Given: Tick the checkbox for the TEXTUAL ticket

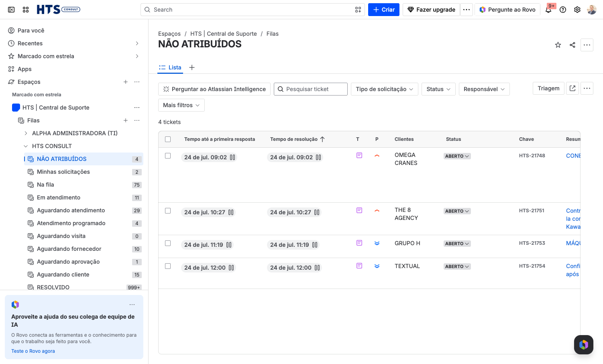Looking at the screenshot, I should pyautogui.click(x=168, y=266).
